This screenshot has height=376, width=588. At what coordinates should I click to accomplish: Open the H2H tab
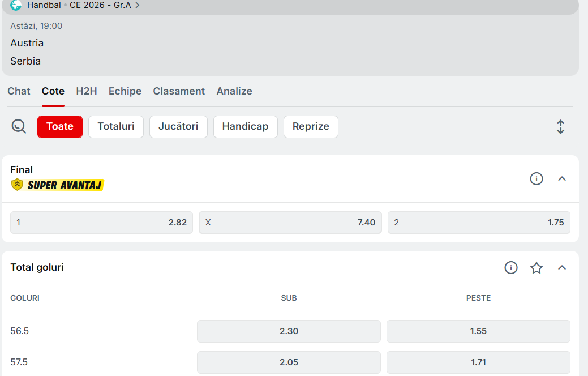(x=87, y=91)
